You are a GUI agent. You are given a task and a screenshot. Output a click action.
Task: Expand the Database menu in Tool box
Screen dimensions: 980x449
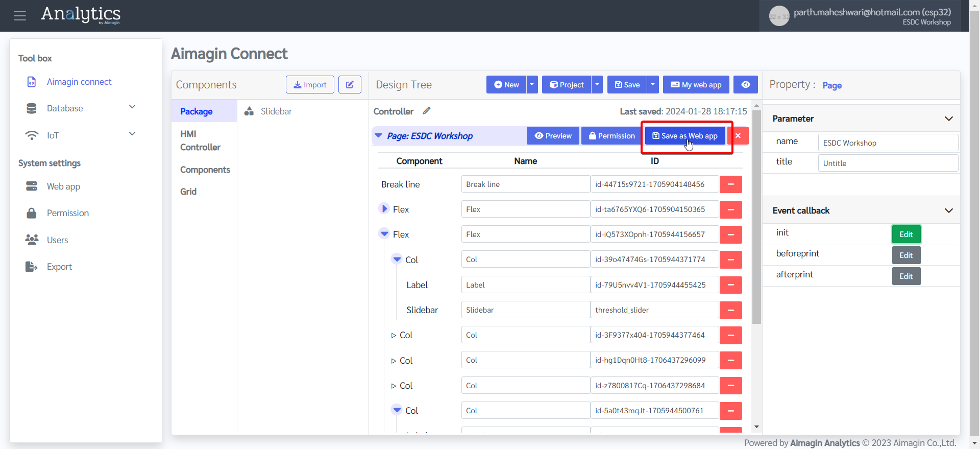point(132,107)
